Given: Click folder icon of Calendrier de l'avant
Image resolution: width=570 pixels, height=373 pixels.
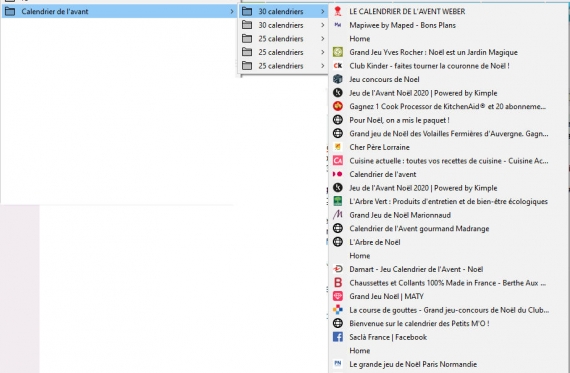Looking at the screenshot, I should click(x=10, y=11).
